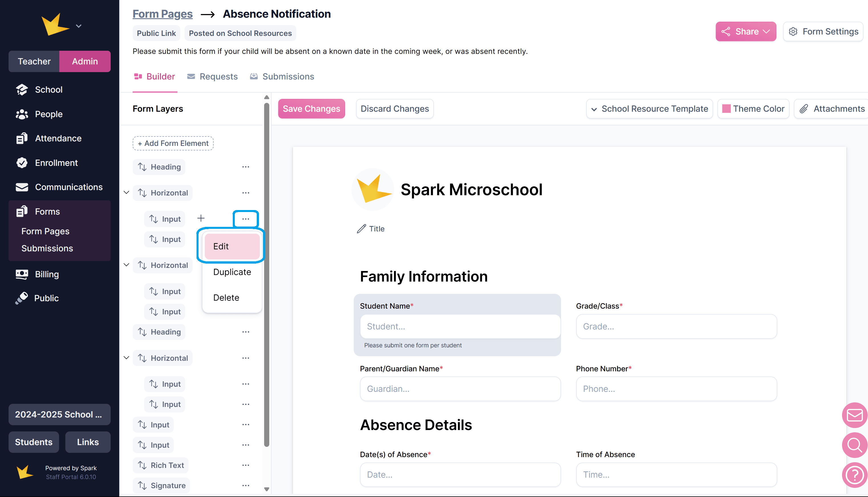Switch to Teacher mode toggle
Screen dimensions: 868x497
[34, 62]
